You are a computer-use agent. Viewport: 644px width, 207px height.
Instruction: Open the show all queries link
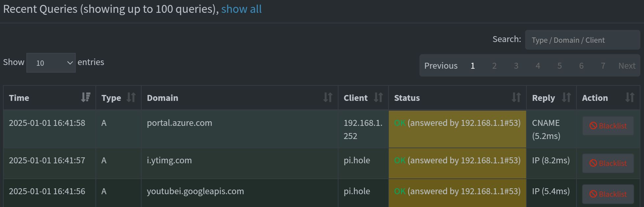coord(241,9)
